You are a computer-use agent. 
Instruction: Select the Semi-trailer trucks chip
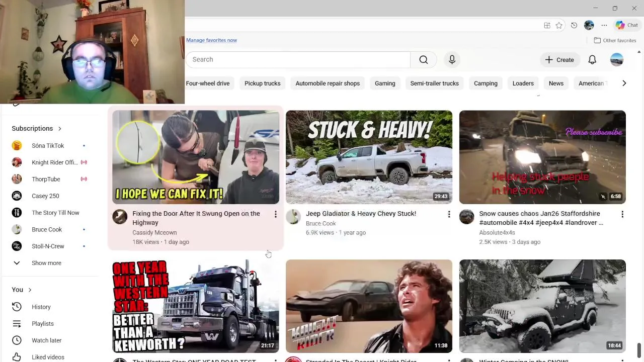(x=434, y=83)
